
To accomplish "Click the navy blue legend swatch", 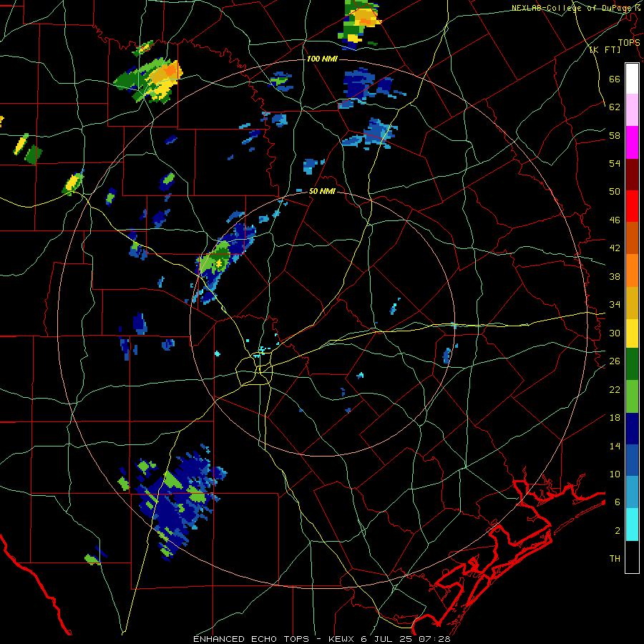I will pyautogui.click(x=632, y=429).
